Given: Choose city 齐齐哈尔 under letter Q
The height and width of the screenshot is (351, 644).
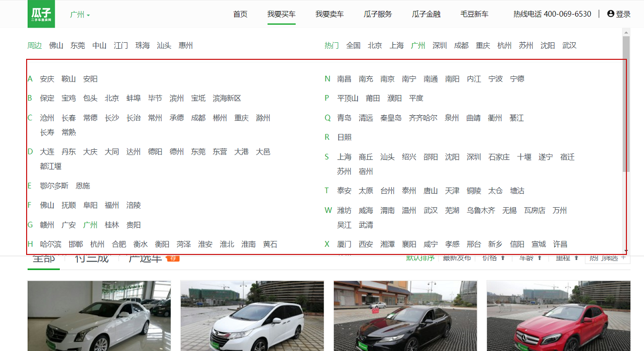Looking at the screenshot, I should [423, 118].
